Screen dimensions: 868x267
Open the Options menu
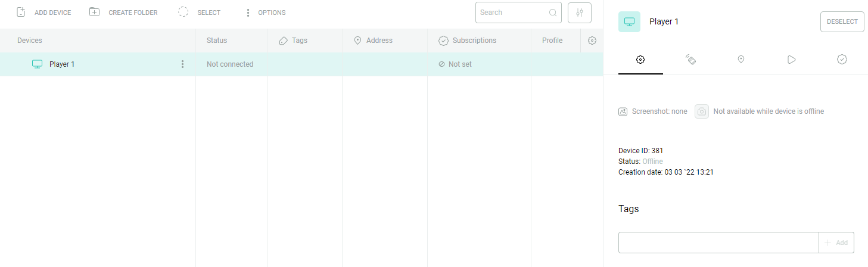[265, 13]
